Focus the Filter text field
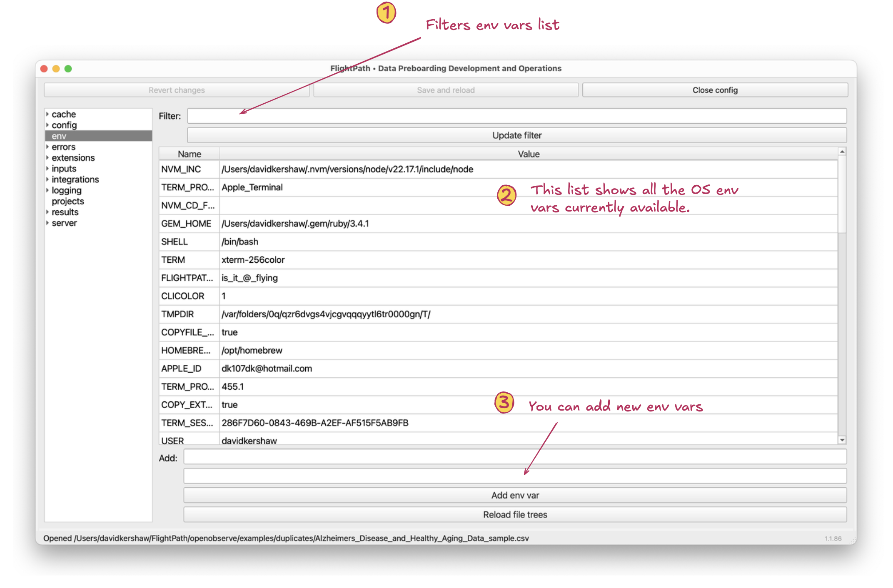Screen dimensions: 893x588 (516, 116)
